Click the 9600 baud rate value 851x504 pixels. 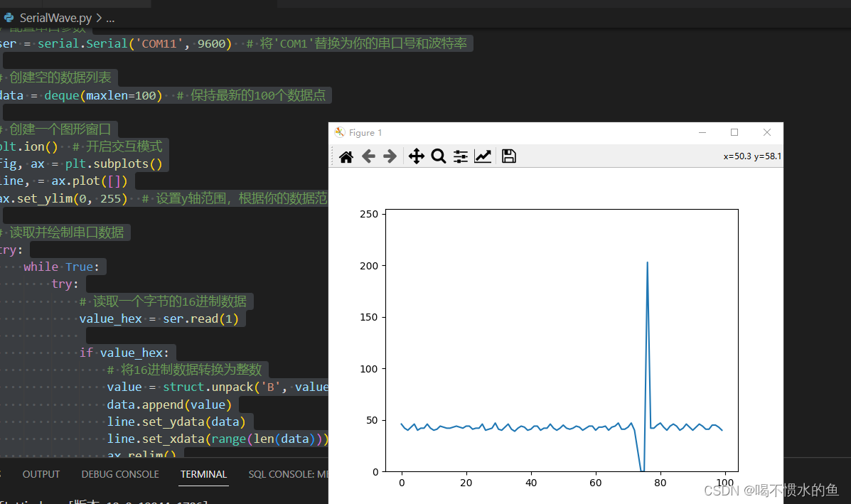click(x=211, y=43)
